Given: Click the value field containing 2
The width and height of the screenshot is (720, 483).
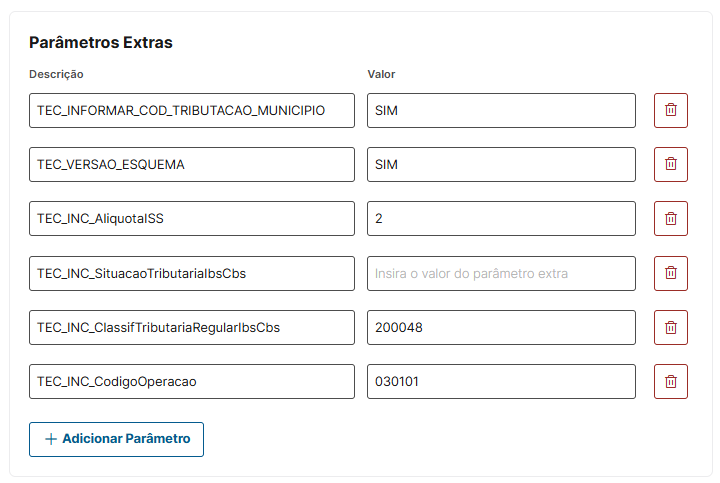Looking at the screenshot, I should coord(501,219).
